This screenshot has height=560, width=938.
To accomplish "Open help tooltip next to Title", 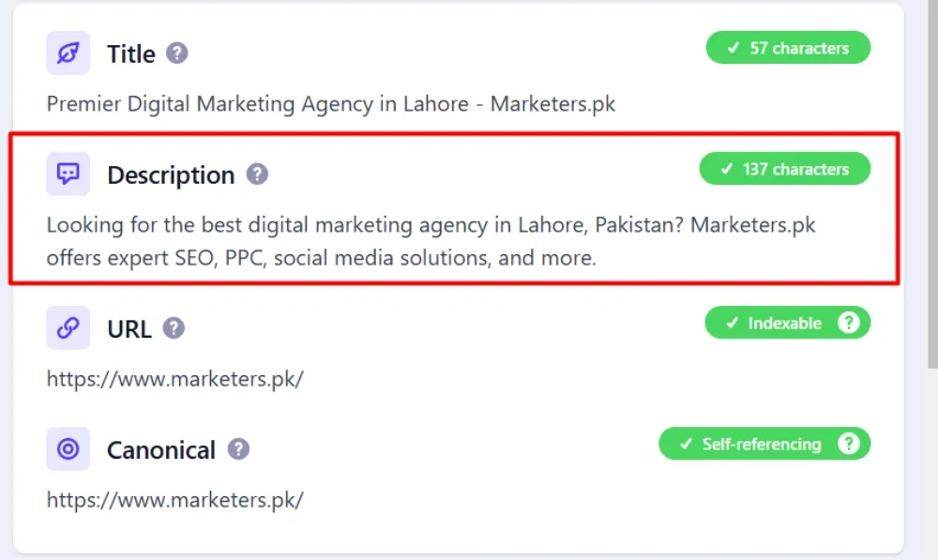I will coord(177,53).
